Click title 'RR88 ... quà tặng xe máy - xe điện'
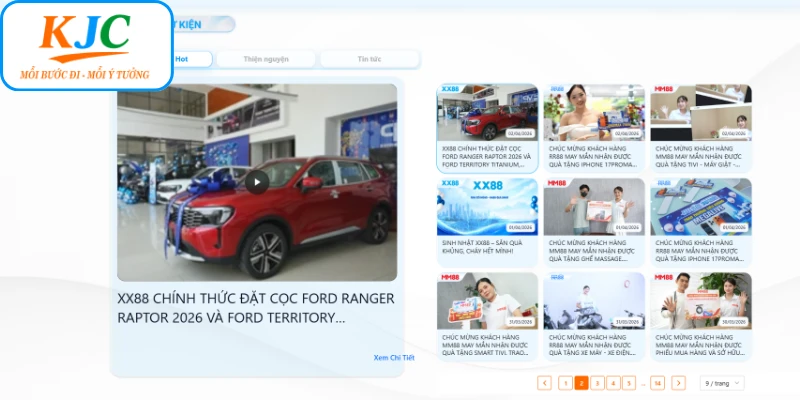 [590, 345]
